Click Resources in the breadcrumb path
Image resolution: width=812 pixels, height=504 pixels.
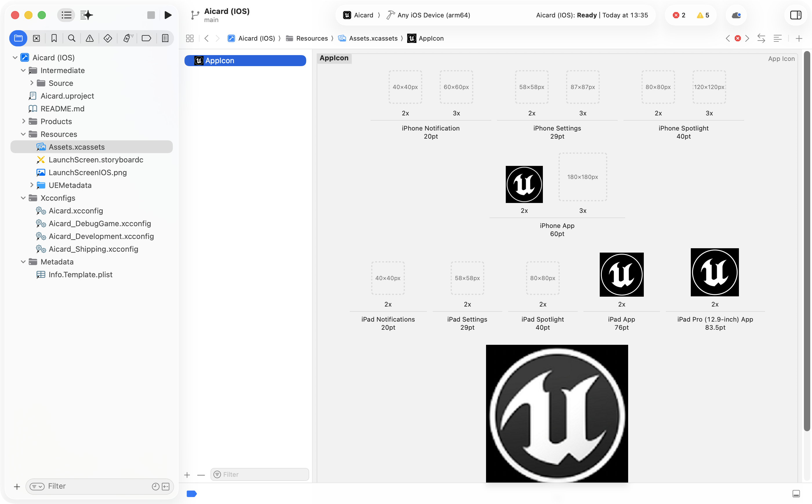click(x=312, y=38)
